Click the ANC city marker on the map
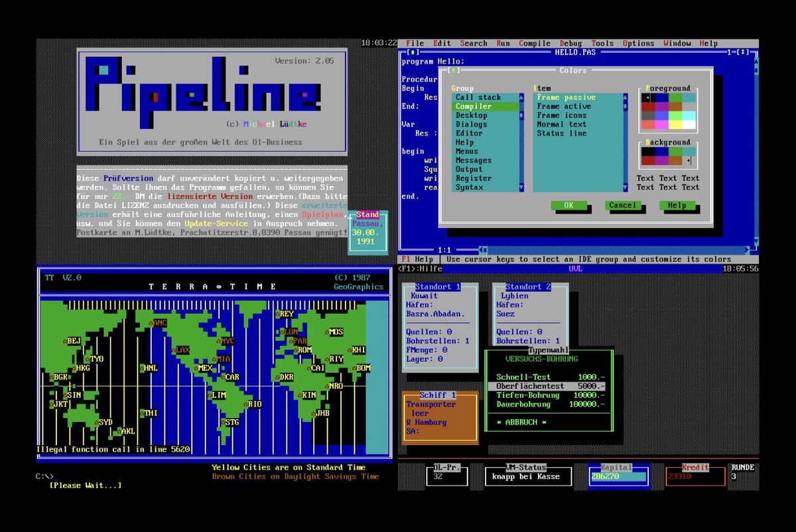The width and height of the screenshot is (796, 532). (x=158, y=323)
